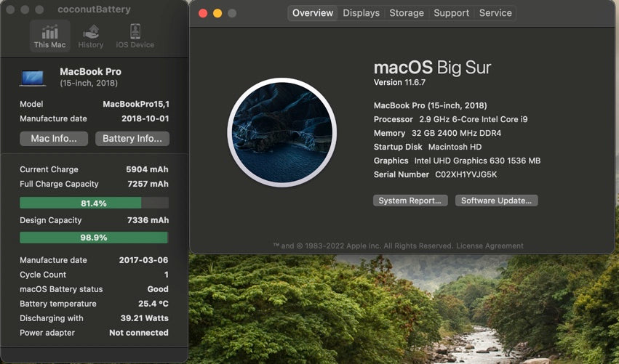
Task: Switch to the Storage tab
Action: point(407,13)
